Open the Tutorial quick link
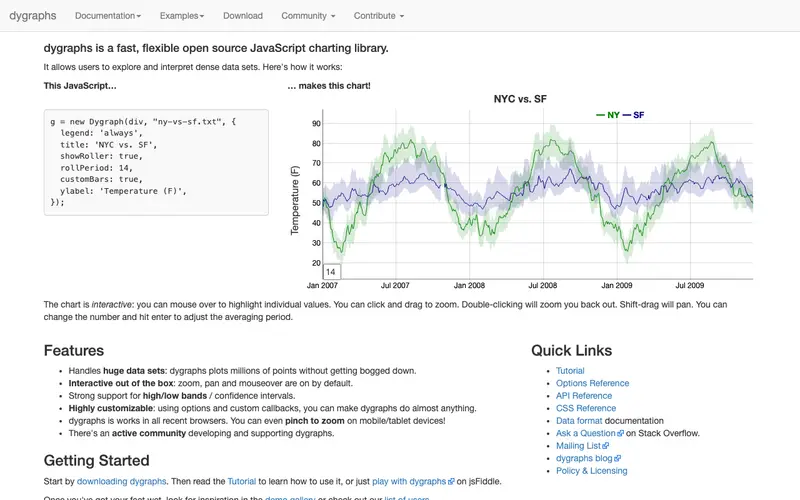This screenshot has height=500, width=800. [x=570, y=371]
